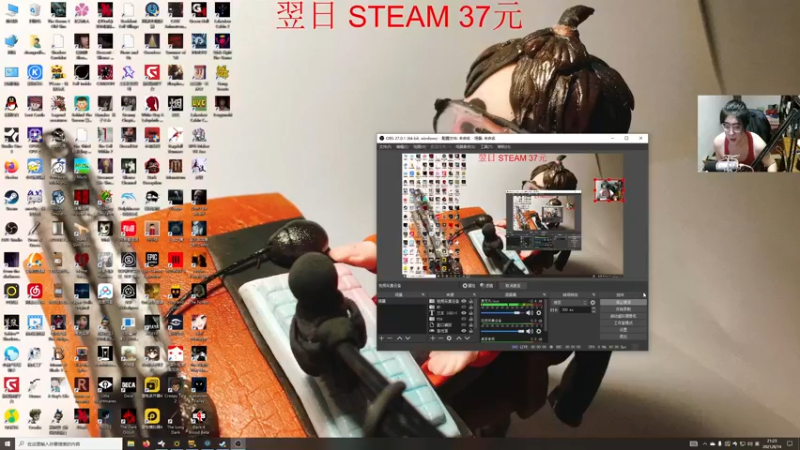Lock the Text (GDI+) source
The image size is (800, 450).
(471, 313)
